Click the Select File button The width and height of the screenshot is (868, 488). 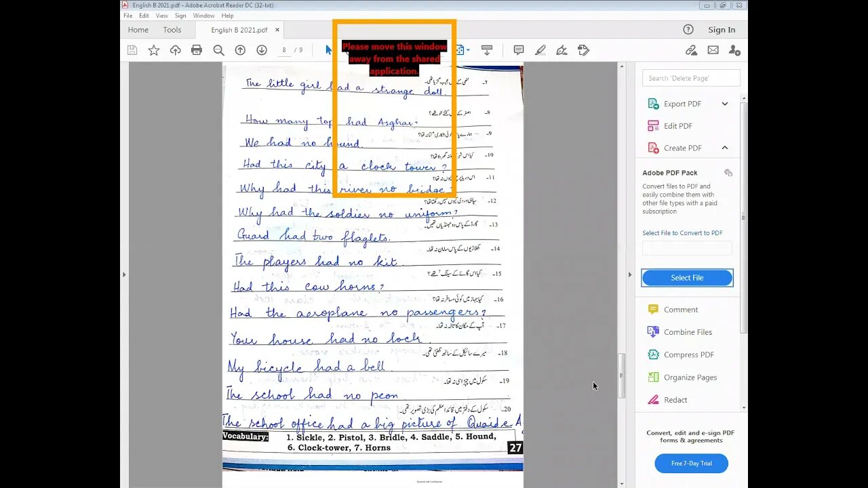pyautogui.click(x=687, y=278)
